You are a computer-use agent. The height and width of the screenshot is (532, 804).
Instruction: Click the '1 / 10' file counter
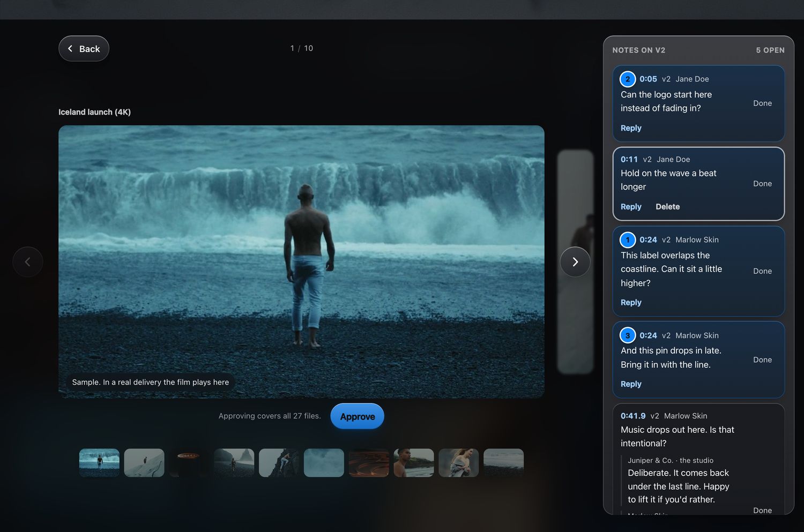coord(302,48)
